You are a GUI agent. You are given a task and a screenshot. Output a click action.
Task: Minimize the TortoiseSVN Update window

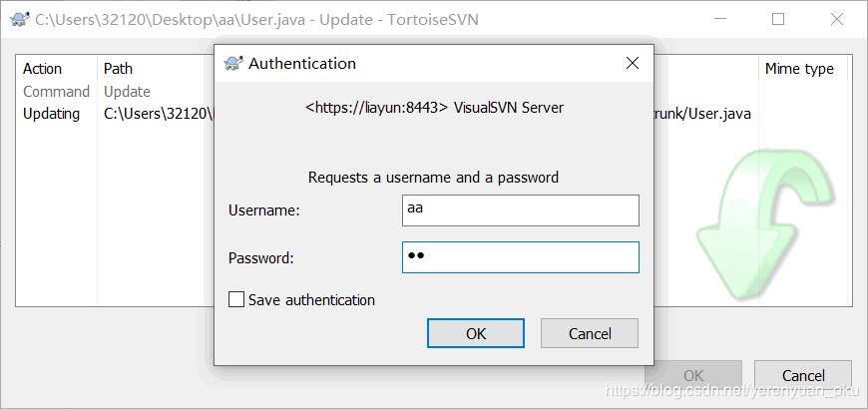point(719,19)
